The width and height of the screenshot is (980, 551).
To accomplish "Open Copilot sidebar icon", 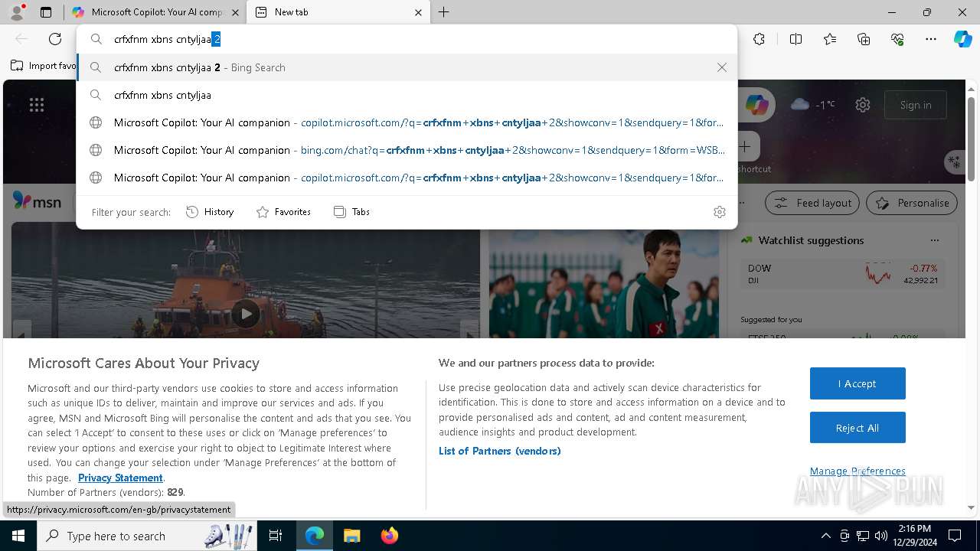I will coord(963,39).
